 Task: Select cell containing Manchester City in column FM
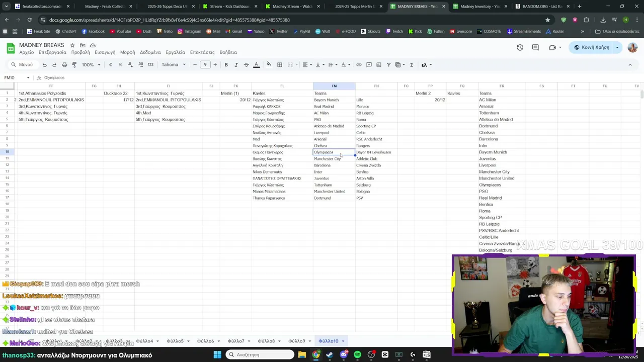pyautogui.click(x=334, y=159)
